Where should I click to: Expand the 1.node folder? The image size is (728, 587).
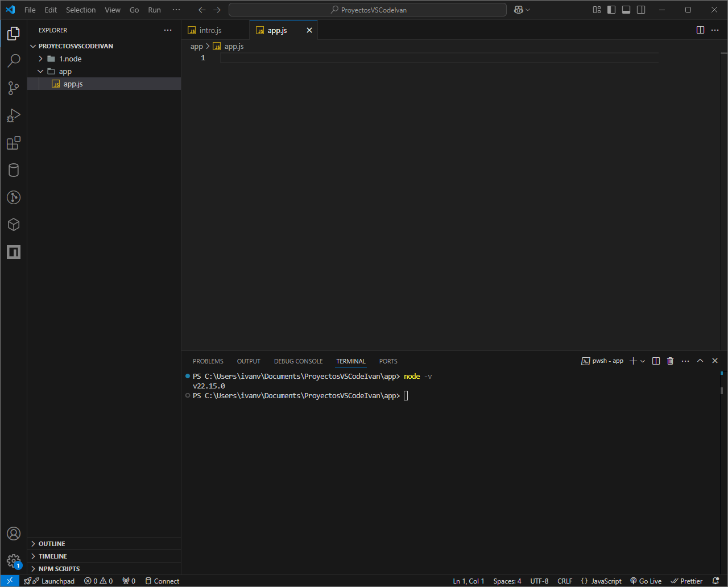(70, 59)
